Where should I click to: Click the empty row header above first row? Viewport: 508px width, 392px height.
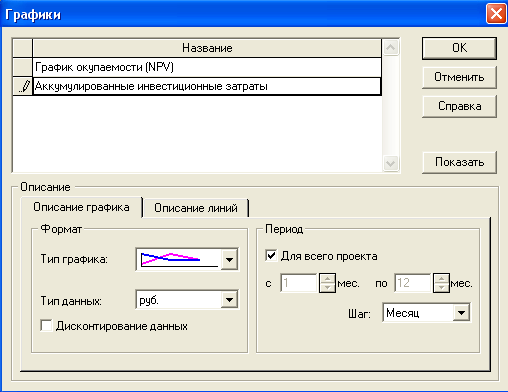[23, 48]
